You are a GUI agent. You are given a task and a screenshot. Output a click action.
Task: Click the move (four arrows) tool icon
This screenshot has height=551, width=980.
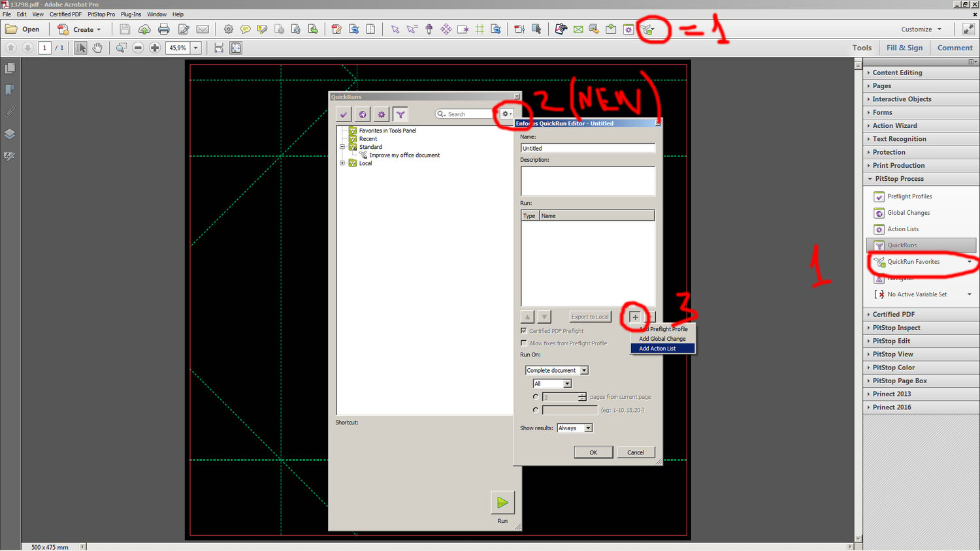(446, 29)
